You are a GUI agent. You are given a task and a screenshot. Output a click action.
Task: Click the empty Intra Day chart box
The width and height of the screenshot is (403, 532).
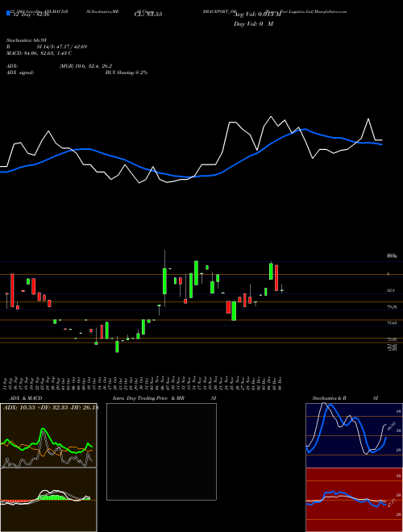[161, 451]
